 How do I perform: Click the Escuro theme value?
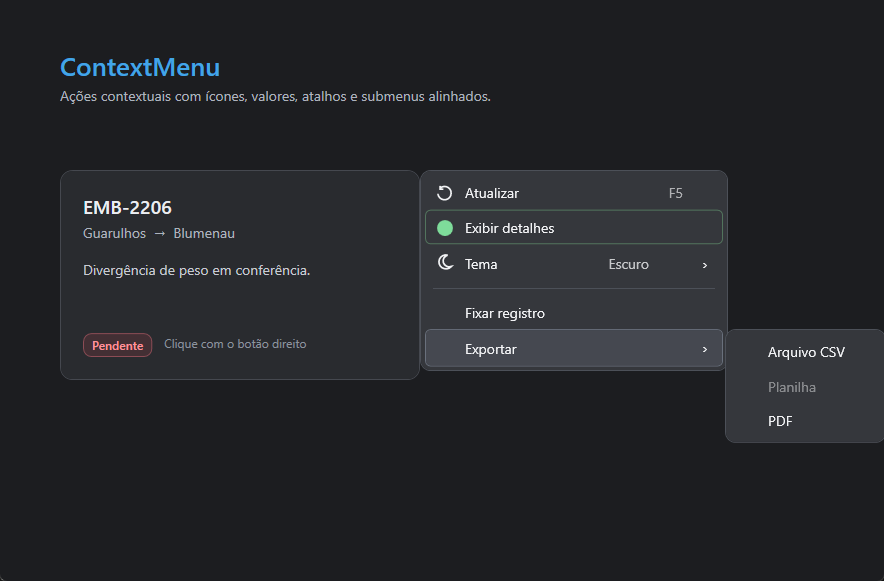[629, 264]
